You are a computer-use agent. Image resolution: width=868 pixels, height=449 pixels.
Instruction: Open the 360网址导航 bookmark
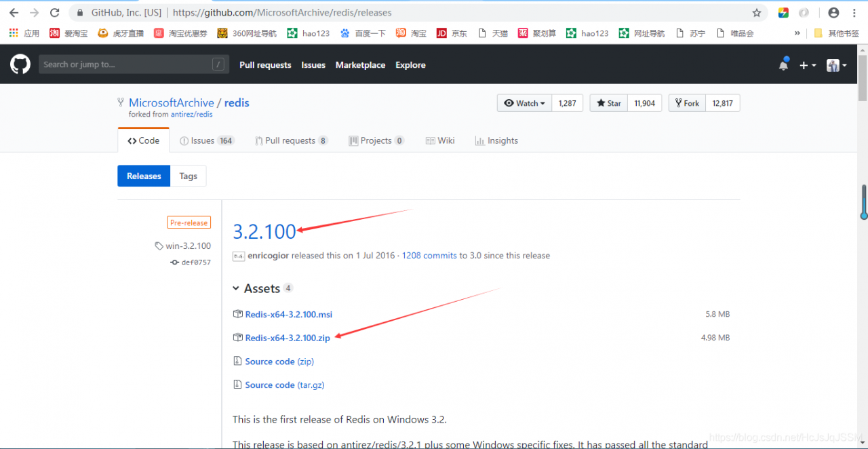[x=247, y=33]
